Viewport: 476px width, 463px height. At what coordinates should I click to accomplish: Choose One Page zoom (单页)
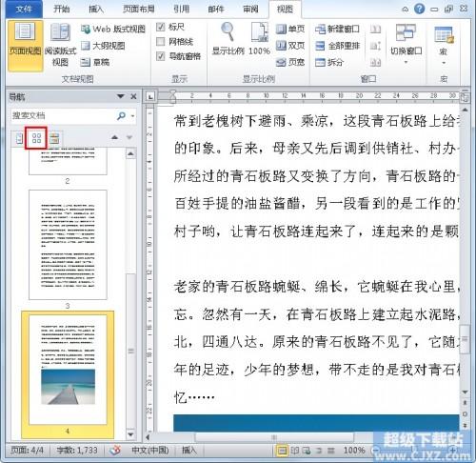coord(290,30)
